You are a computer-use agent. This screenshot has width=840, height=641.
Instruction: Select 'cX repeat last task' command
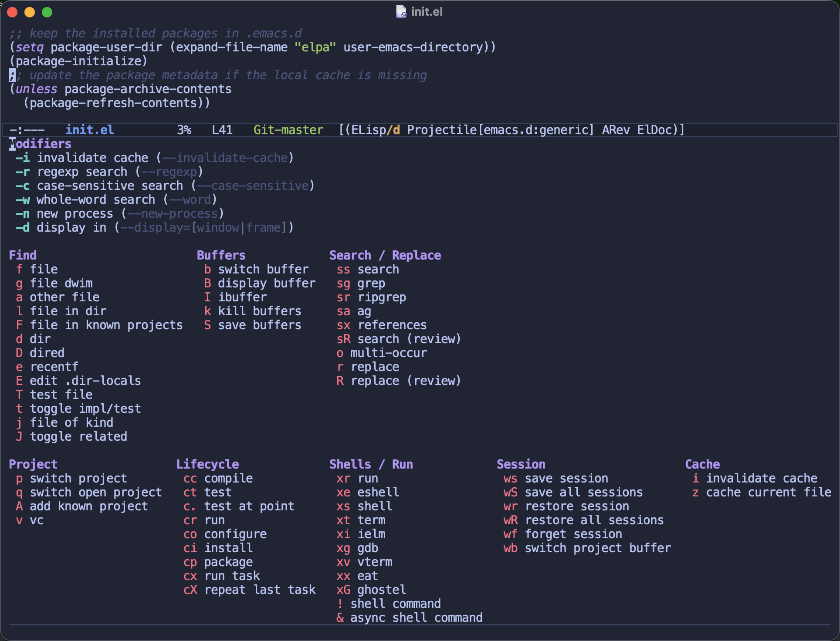click(x=249, y=590)
